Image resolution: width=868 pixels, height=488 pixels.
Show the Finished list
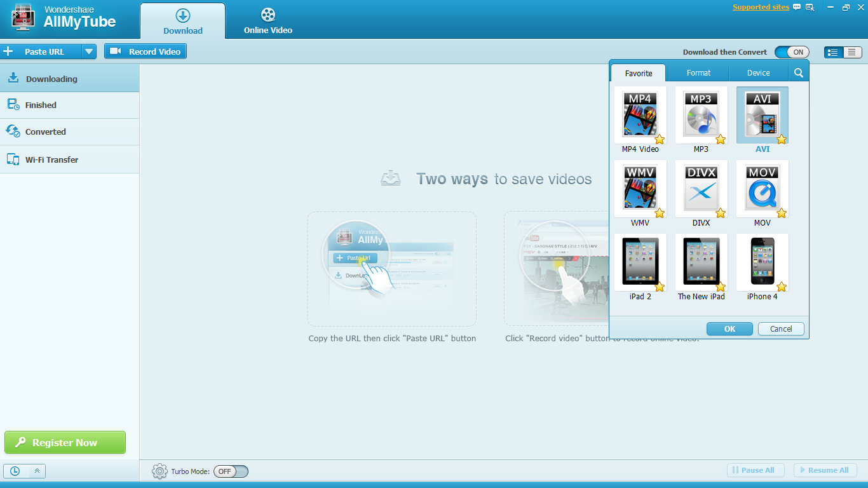(69, 105)
